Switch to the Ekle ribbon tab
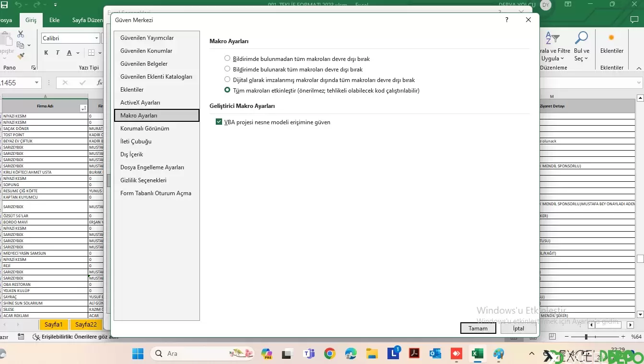This screenshot has width=644, height=364. (x=55, y=20)
